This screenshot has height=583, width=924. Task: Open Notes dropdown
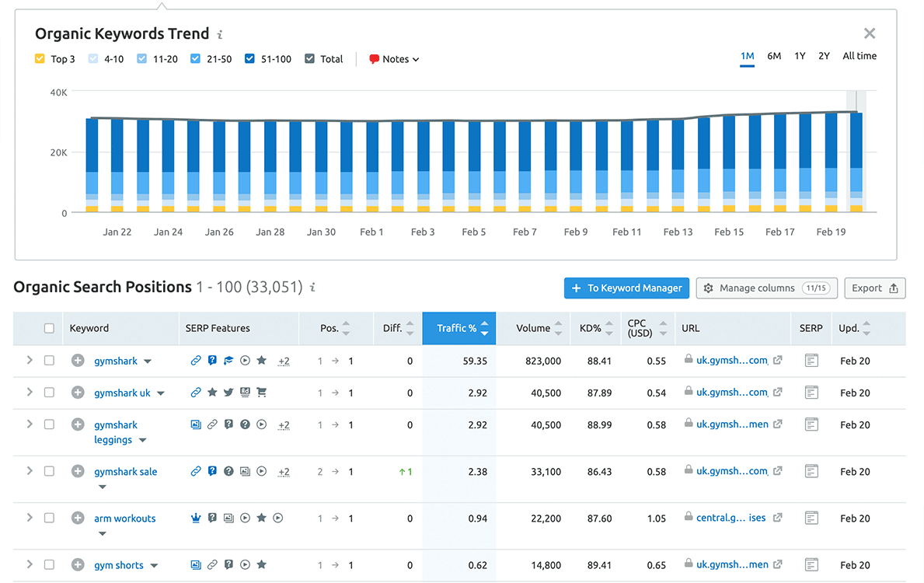[x=394, y=59]
